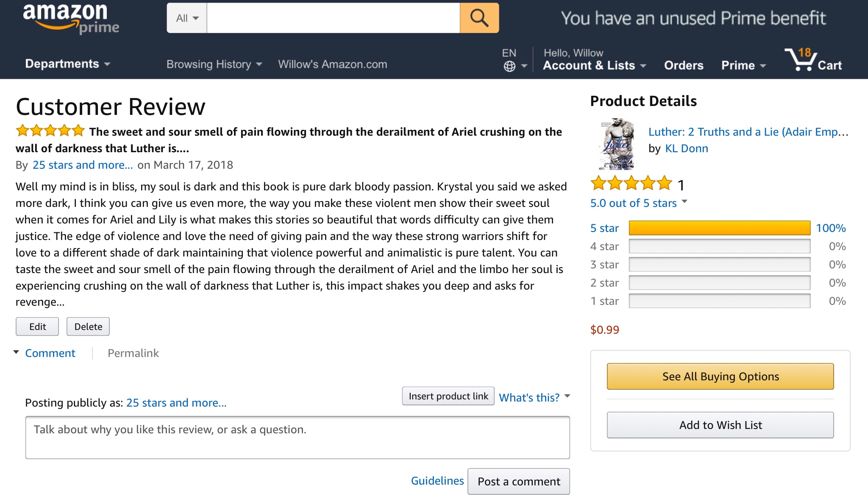The height and width of the screenshot is (499, 868).
Task: Click the search magnifier button
Action: [479, 18]
